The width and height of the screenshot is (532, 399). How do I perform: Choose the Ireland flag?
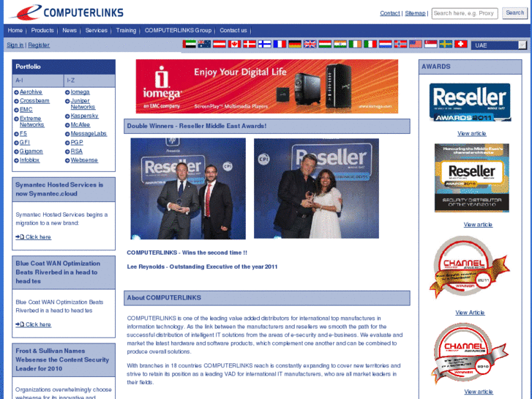coord(355,44)
